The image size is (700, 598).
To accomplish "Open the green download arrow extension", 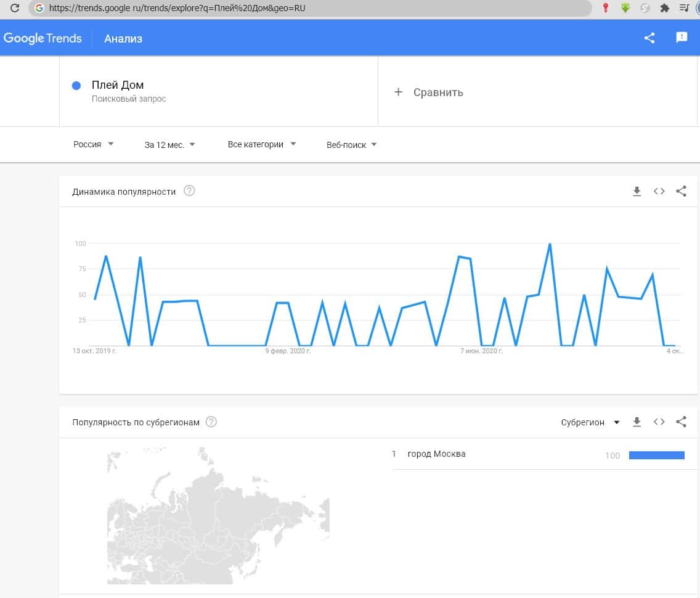I will pos(625,8).
